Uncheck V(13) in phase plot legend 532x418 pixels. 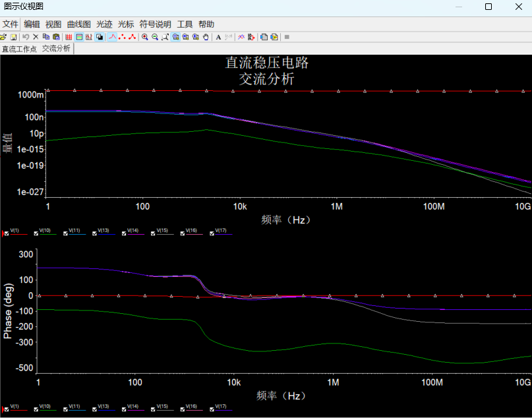95,409
